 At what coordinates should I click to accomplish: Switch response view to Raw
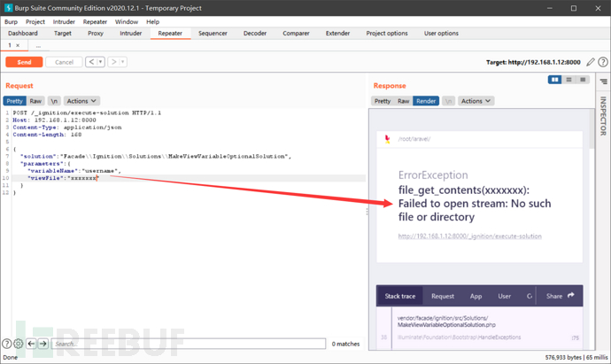tap(403, 101)
